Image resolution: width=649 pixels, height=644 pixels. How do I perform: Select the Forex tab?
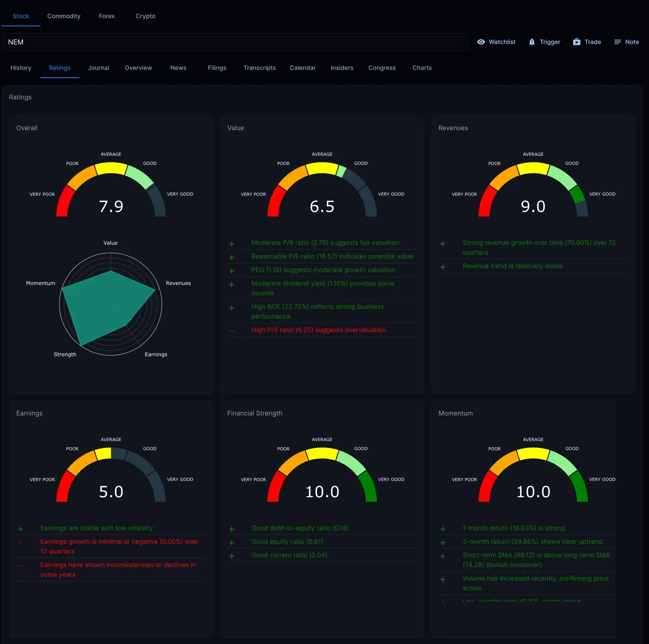106,16
